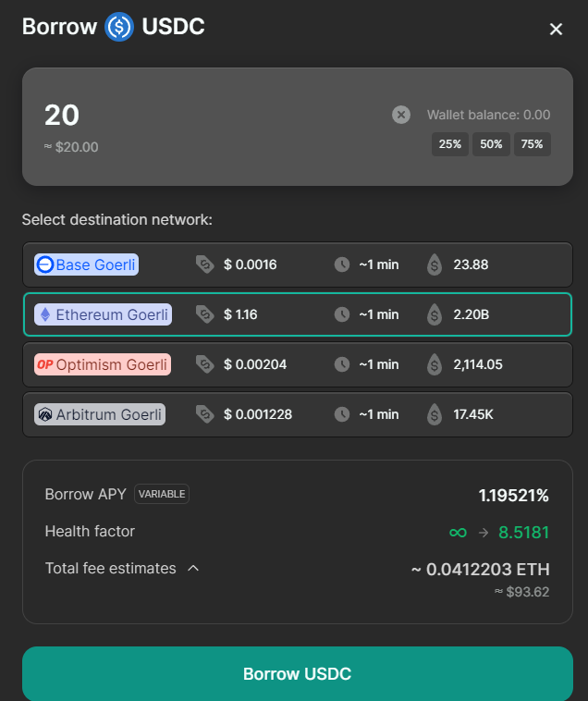Click the new health factor 8.5181
The height and width of the screenshot is (701, 588).
523,533
